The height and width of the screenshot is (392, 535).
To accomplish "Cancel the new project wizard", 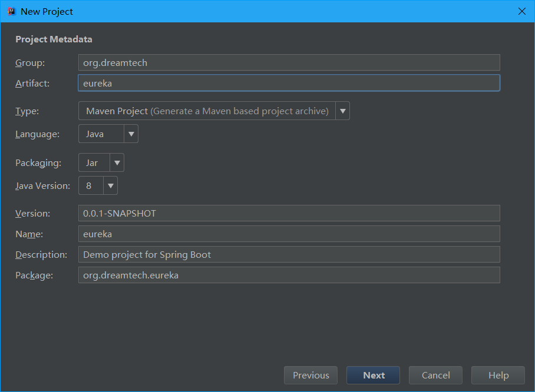I will pos(435,376).
